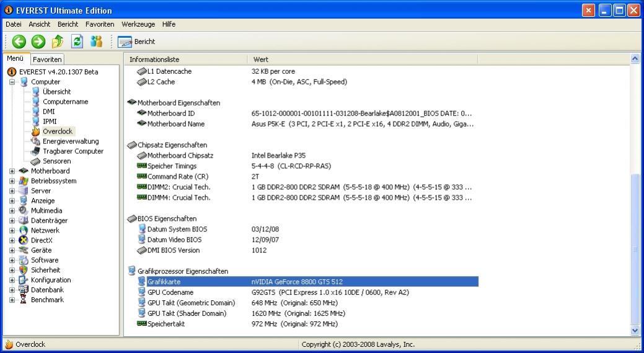Image resolution: width=644 pixels, height=353 pixels.
Task: Expand the Server tree node
Action: (x=12, y=190)
